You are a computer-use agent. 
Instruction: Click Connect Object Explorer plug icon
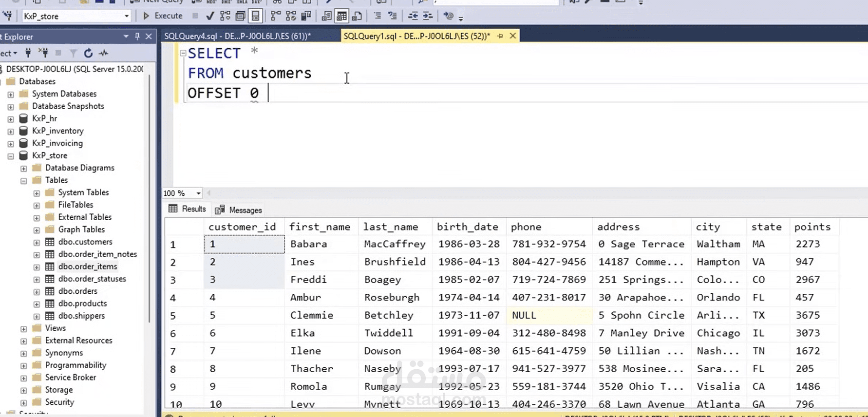click(x=28, y=53)
